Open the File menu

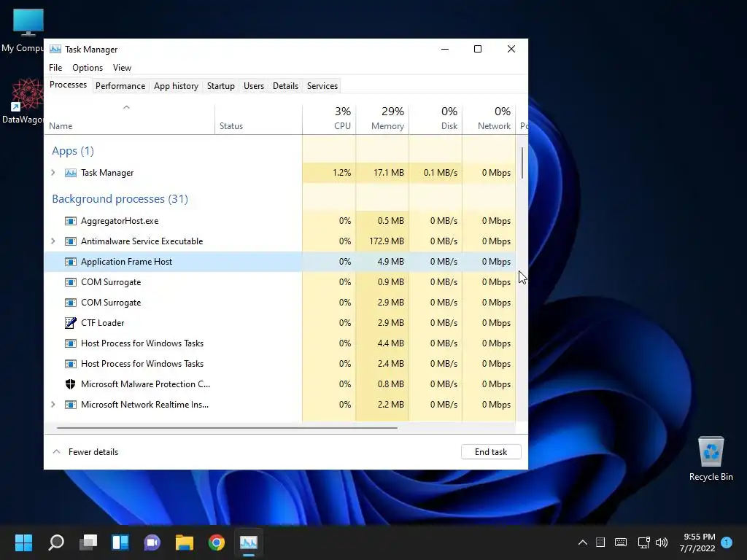pyautogui.click(x=55, y=68)
